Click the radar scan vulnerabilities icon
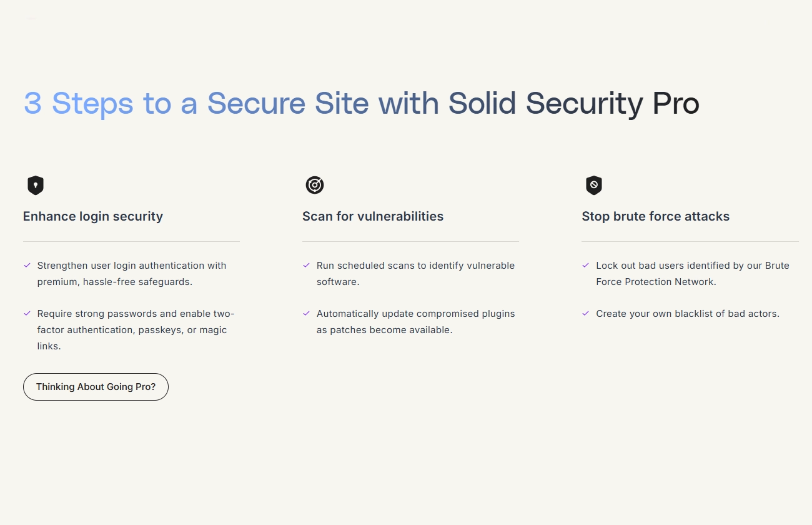This screenshot has height=525, width=812. coord(315,185)
